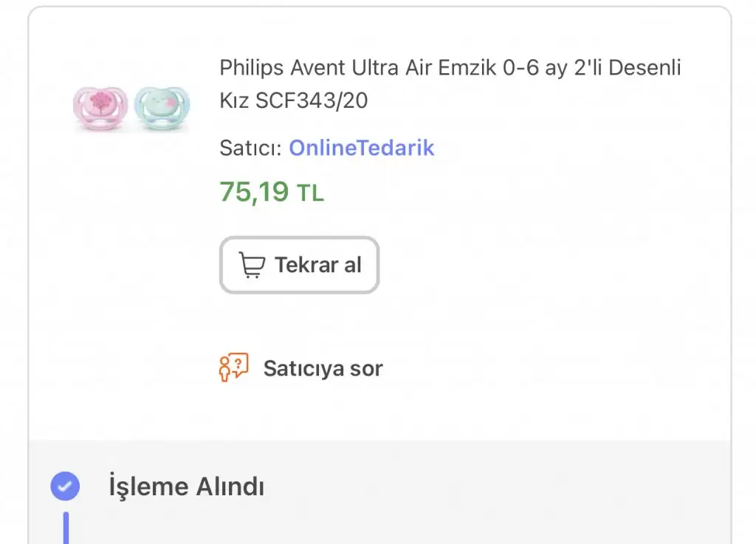Click the cart icon in Tekrar al
Viewport: 756px width, 544px height.
pyautogui.click(x=252, y=265)
